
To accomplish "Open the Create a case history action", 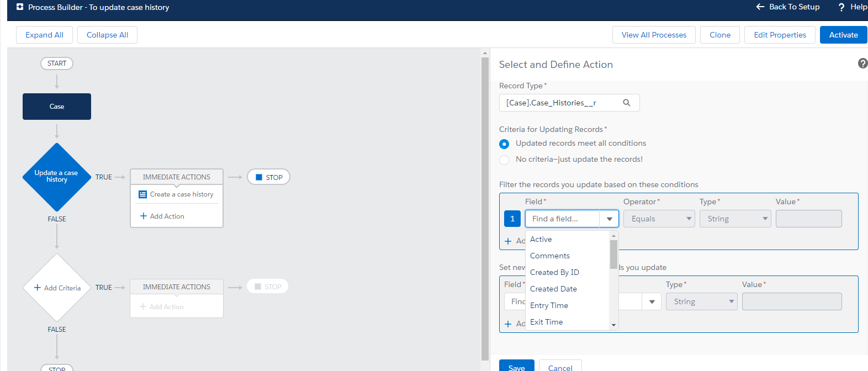I will click(181, 194).
